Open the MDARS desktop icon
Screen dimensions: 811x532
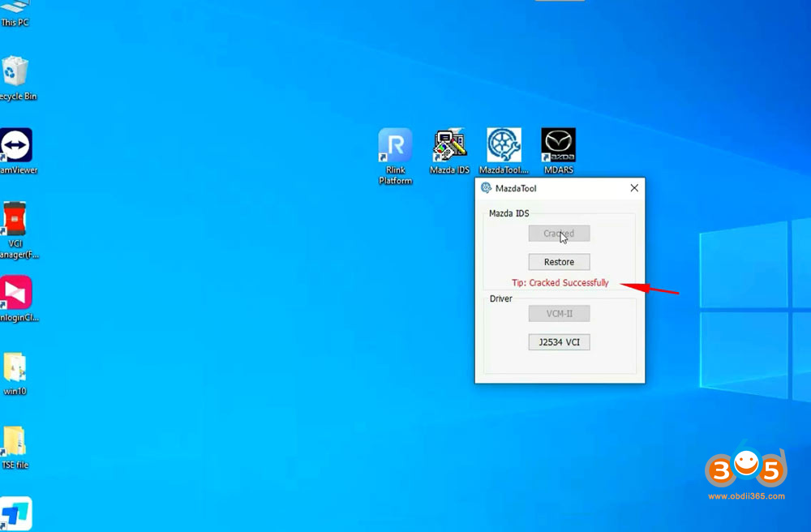pyautogui.click(x=559, y=151)
